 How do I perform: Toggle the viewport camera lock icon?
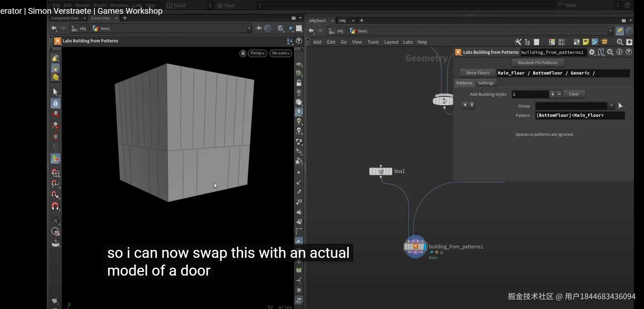243,53
